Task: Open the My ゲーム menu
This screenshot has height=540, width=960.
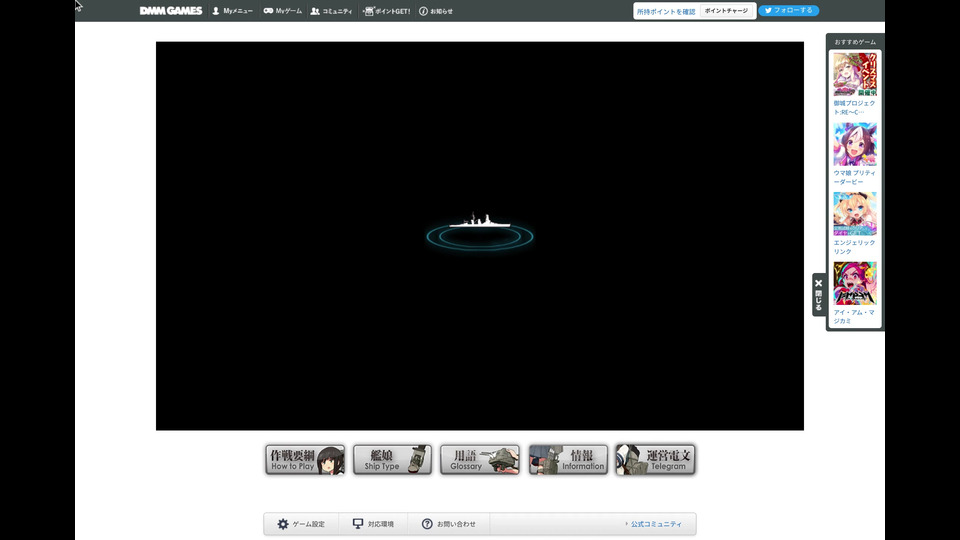Action: 283,11
